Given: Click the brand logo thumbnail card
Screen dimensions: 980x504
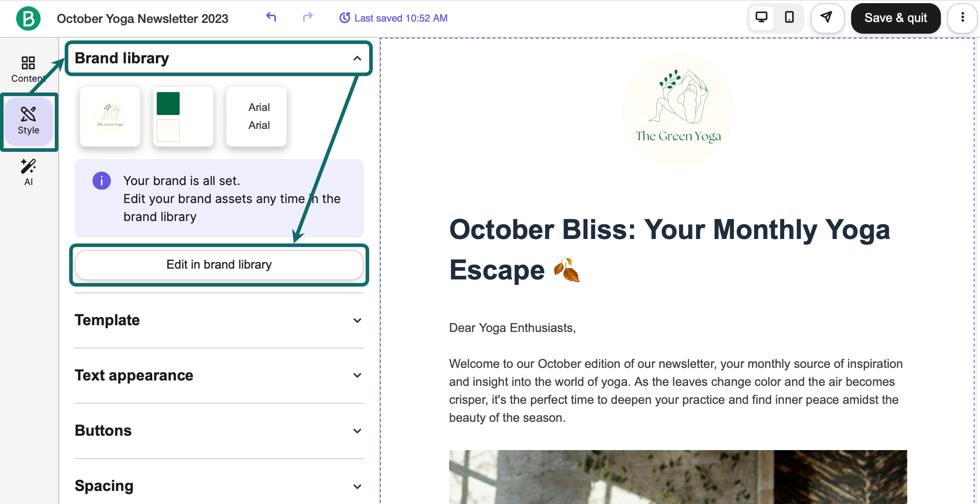Looking at the screenshot, I should 110,117.
